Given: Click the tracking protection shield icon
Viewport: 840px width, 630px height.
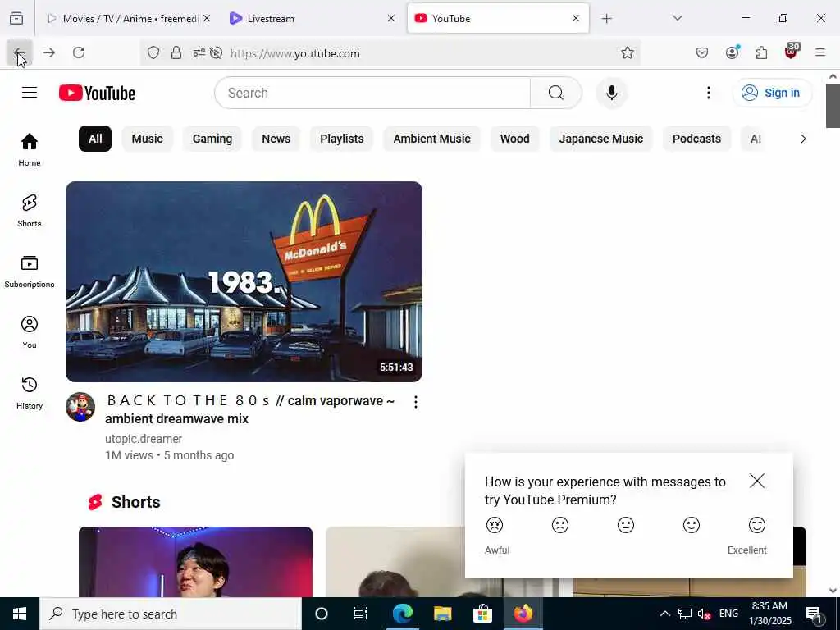Looking at the screenshot, I should (153, 52).
